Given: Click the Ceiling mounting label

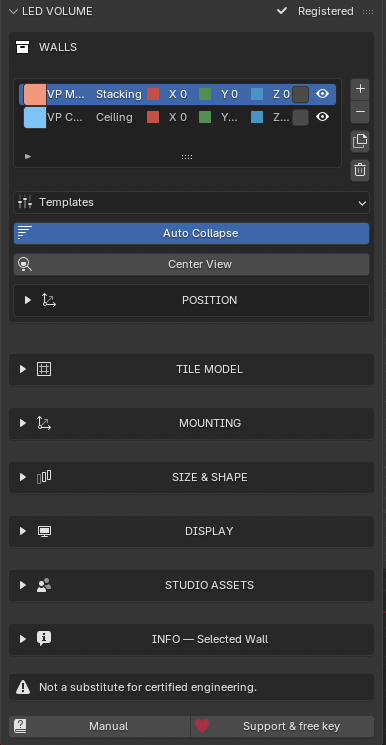Looking at the screenshot, I should pyautogui.click(x=114, y=117).
